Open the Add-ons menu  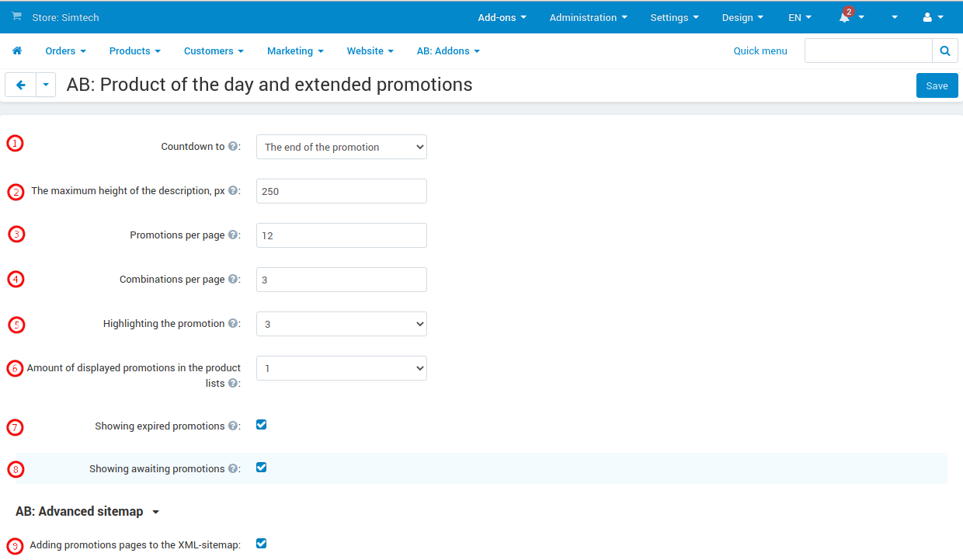502,17
